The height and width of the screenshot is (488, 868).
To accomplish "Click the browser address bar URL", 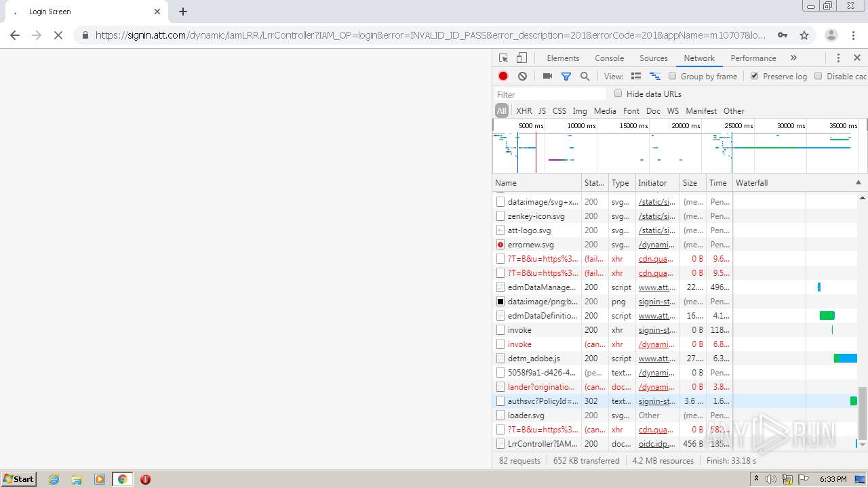I will click(431, 35).
